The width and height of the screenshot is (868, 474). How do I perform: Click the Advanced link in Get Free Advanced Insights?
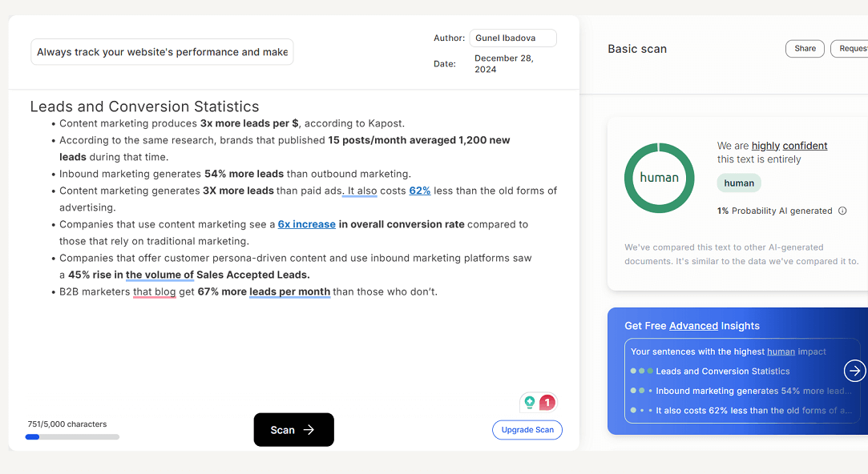coord(693,326)
